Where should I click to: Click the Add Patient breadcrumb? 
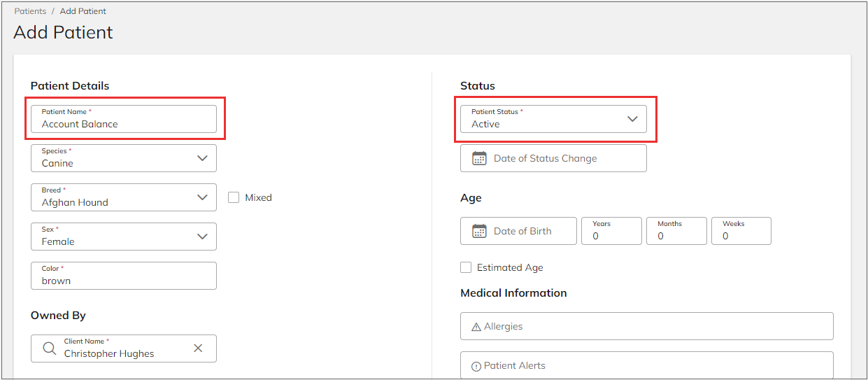pos(83,11)
